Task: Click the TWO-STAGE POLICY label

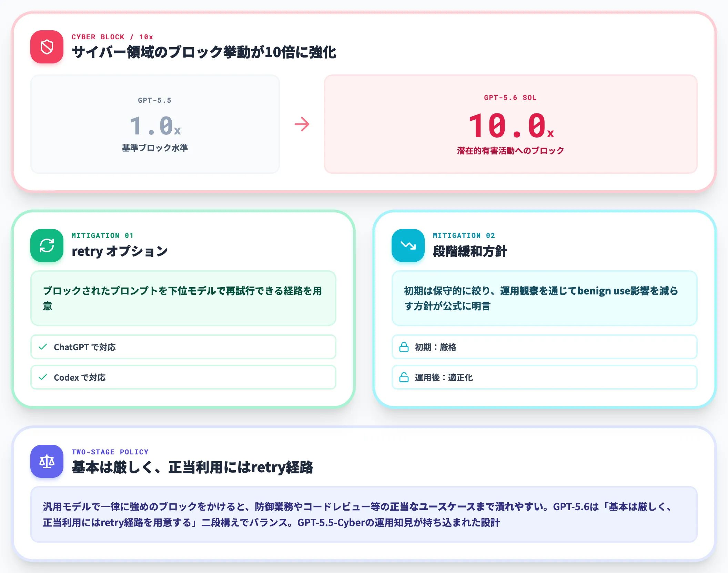Action: (x=110, y=452)
